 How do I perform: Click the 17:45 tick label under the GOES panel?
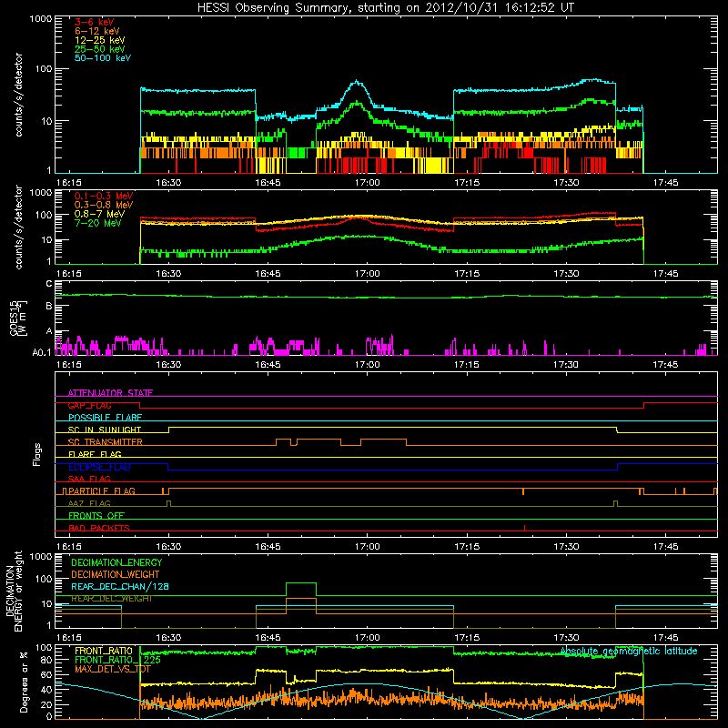pos(665,365)
